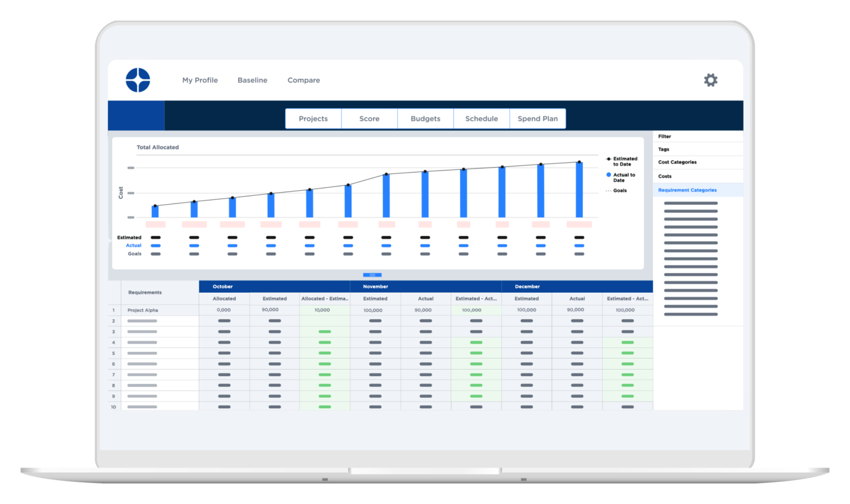Click the Spend Plan button

537,118
